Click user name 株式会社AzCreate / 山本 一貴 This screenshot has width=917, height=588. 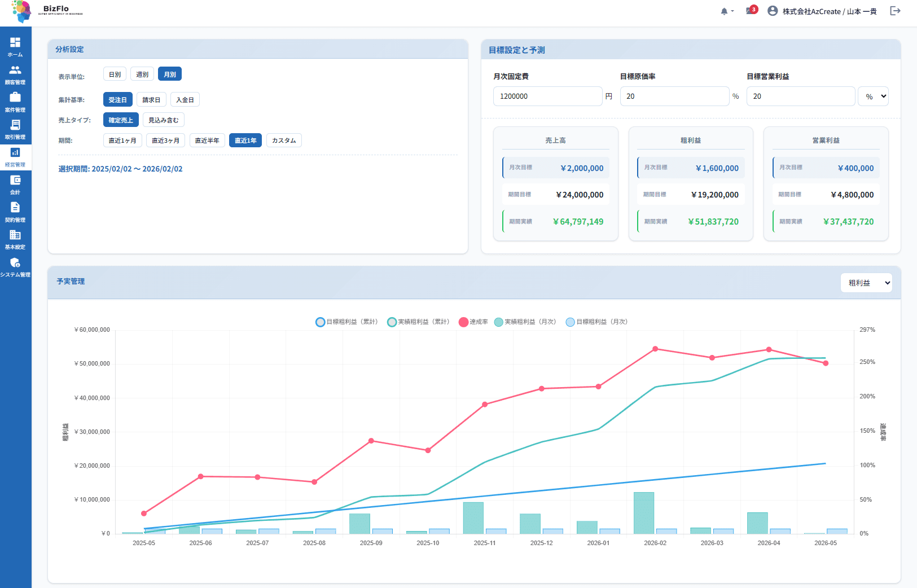pos(830,11)
